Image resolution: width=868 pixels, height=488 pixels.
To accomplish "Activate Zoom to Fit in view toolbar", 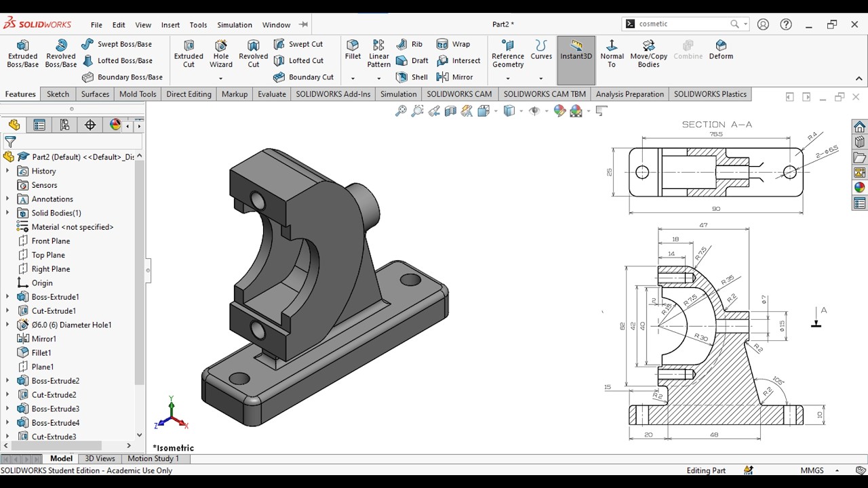I will click(x=401, y=111).
